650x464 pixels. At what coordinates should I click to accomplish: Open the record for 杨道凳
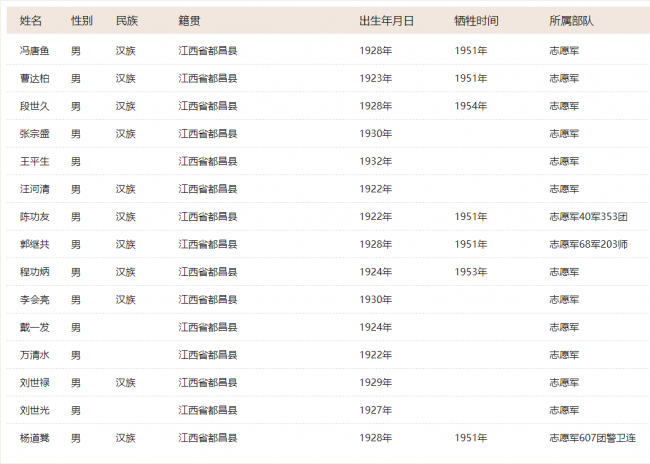[x=34, y=438]
